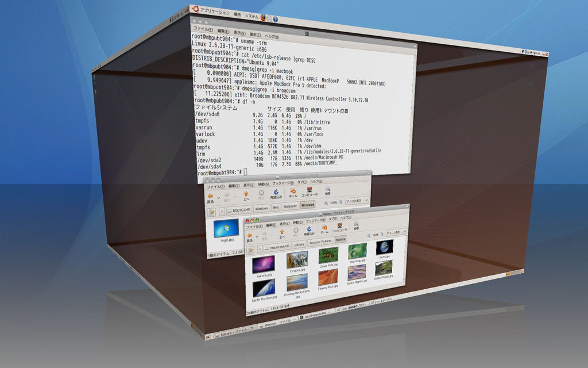The width and height of the screenshot is (588, 368).
Task: Open the システム menu in the top panel
Action: 252,16
